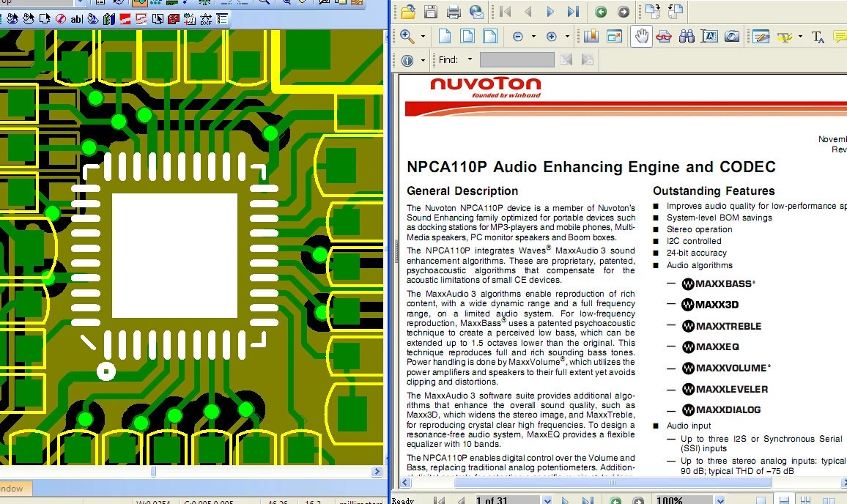Save the PDF using the floppy icon
The image size is (847, 504).
pyautogui.click(x=431, y=11)
